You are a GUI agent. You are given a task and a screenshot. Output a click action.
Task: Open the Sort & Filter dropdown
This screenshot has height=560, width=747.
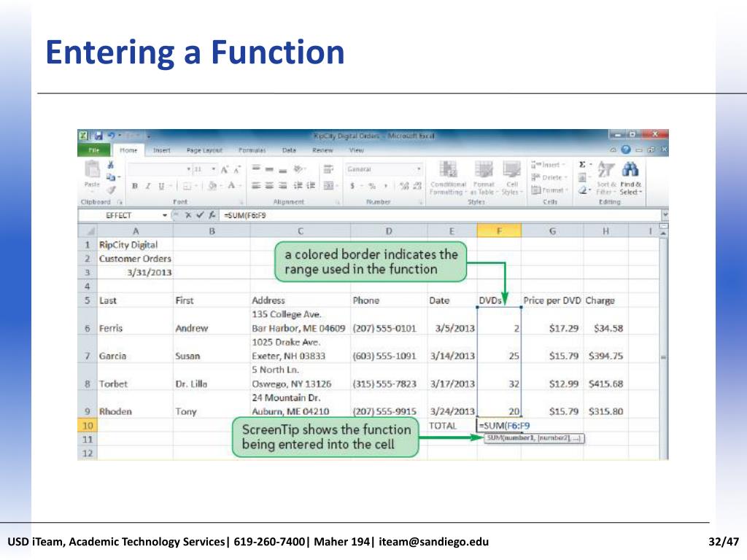[606, 178]
